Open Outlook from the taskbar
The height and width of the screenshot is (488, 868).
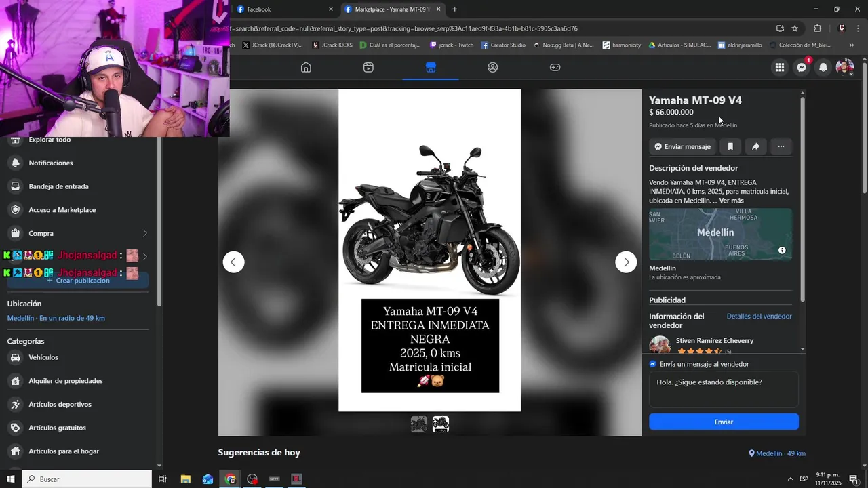208,479
